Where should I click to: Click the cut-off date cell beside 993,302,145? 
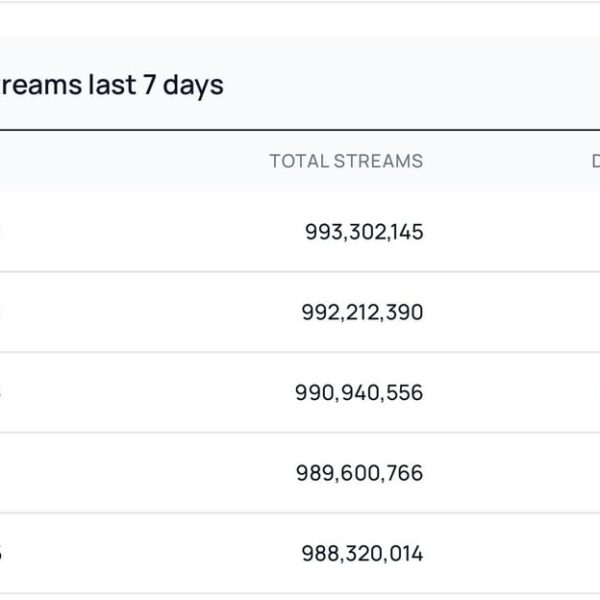(3, 232)
